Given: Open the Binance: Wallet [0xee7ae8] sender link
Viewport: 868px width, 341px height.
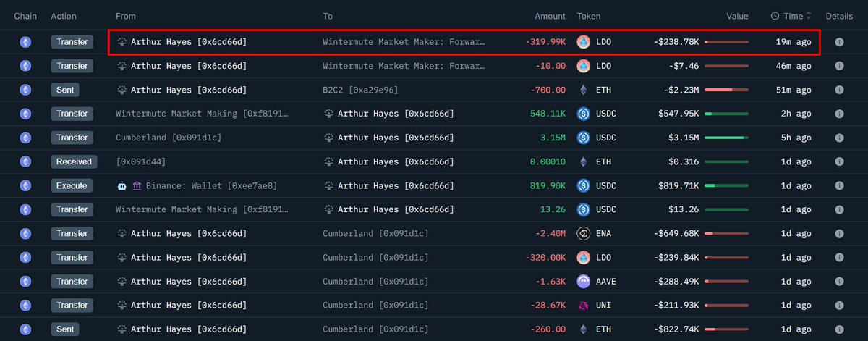Looking at the screenshot, I should click(211, 185).
